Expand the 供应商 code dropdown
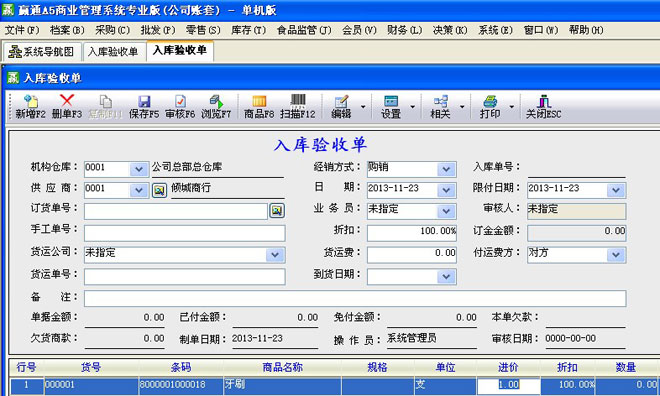Screen dimensions: 660x396 [x=138, y=190]
